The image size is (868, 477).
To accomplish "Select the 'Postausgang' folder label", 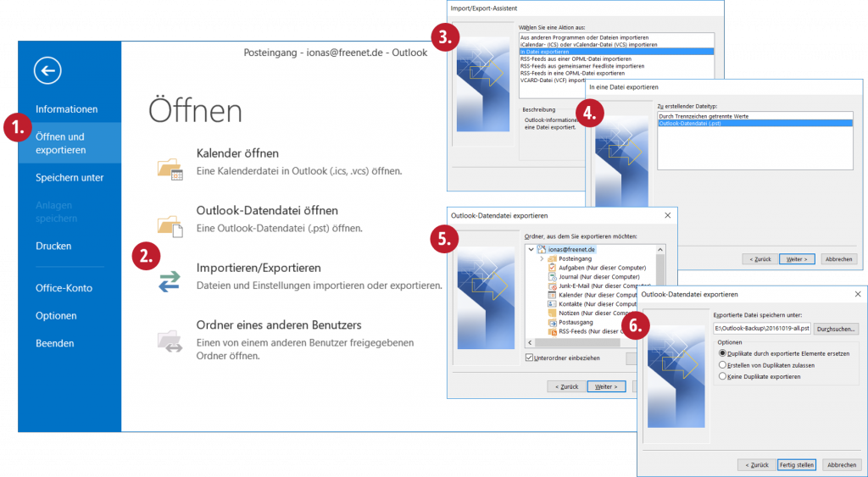I will [x=576, y=322].
